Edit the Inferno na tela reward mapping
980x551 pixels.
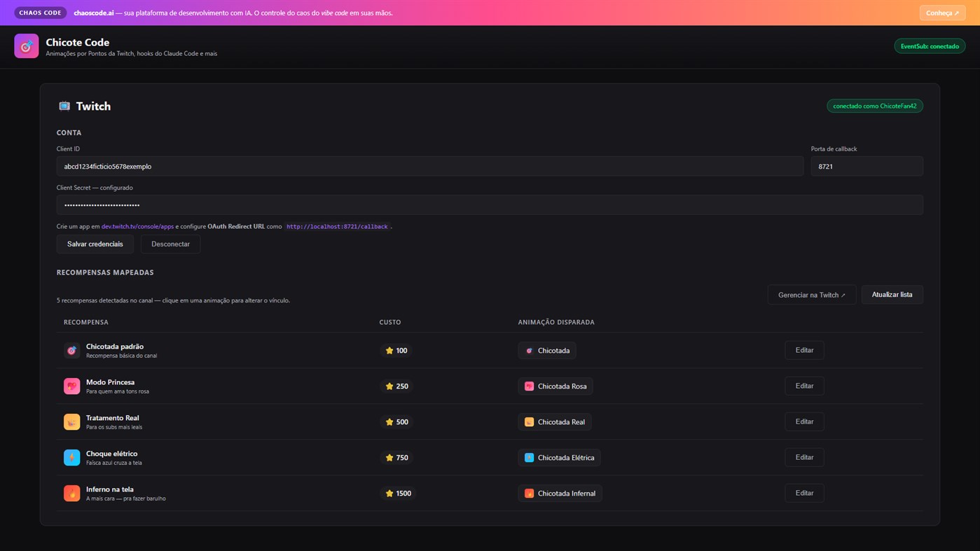804,493
